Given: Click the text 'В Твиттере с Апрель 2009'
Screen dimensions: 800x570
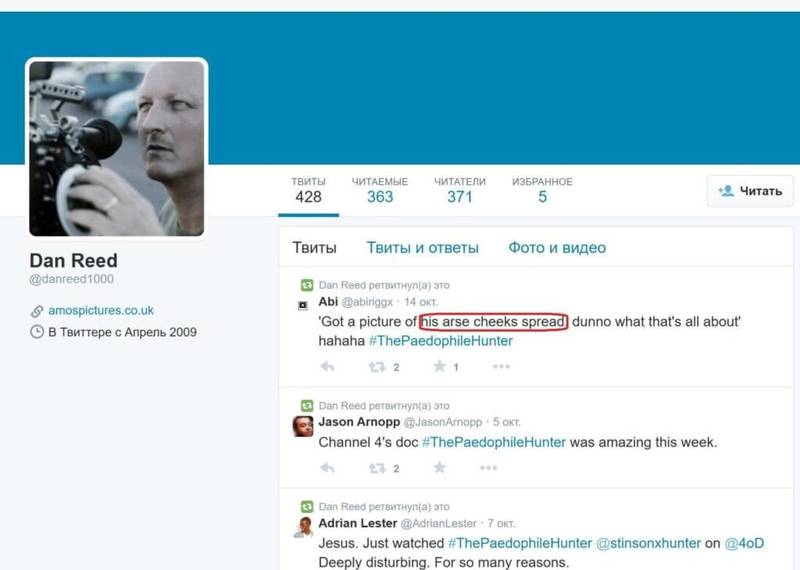Looking at the screenshot, I should pos(122,332).
